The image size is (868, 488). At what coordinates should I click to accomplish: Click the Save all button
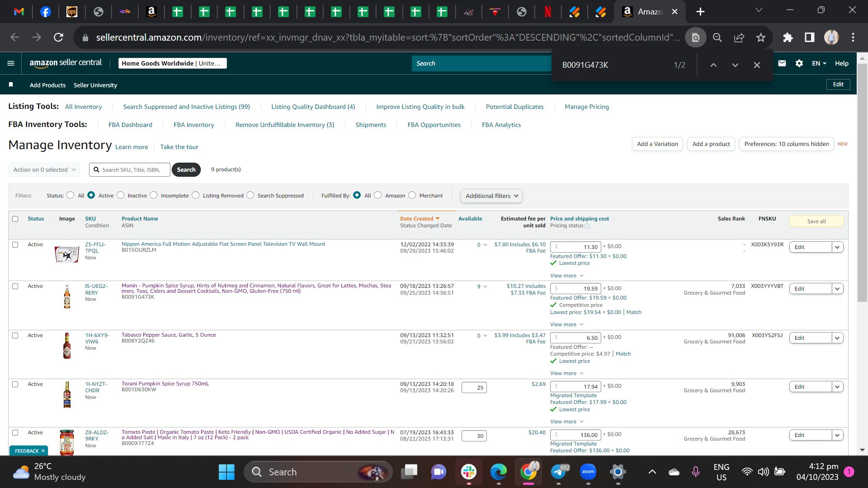[816, 221]
